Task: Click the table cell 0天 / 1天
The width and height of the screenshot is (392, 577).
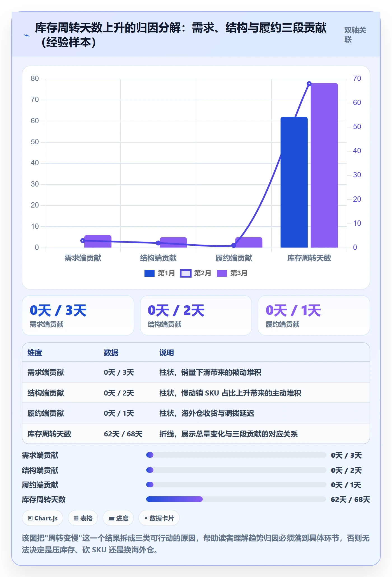Action: (x=119, y=413)
